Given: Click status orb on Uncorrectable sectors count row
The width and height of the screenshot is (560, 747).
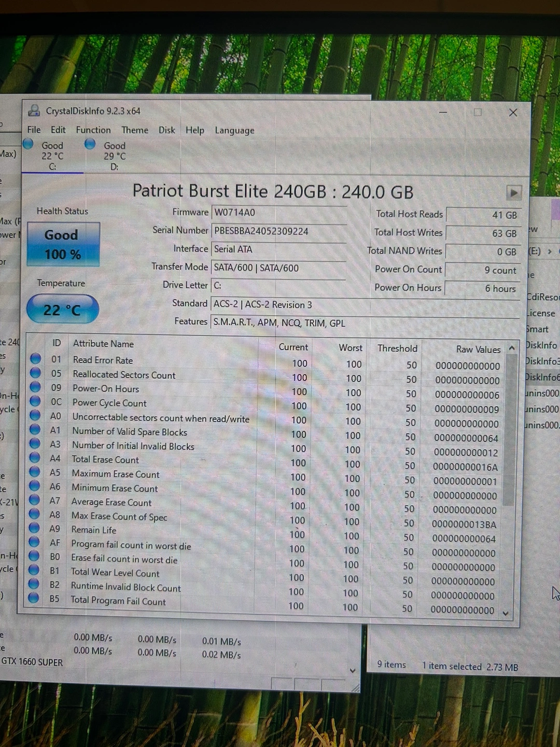Looking at the screenshot, I should point(35,415).
